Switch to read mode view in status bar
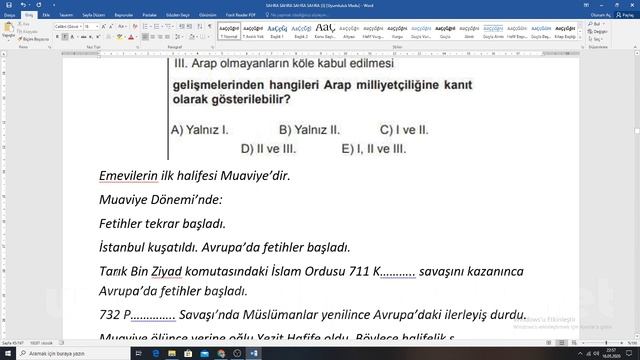This screenshot has height=360, width=640. tap(549, 343)
